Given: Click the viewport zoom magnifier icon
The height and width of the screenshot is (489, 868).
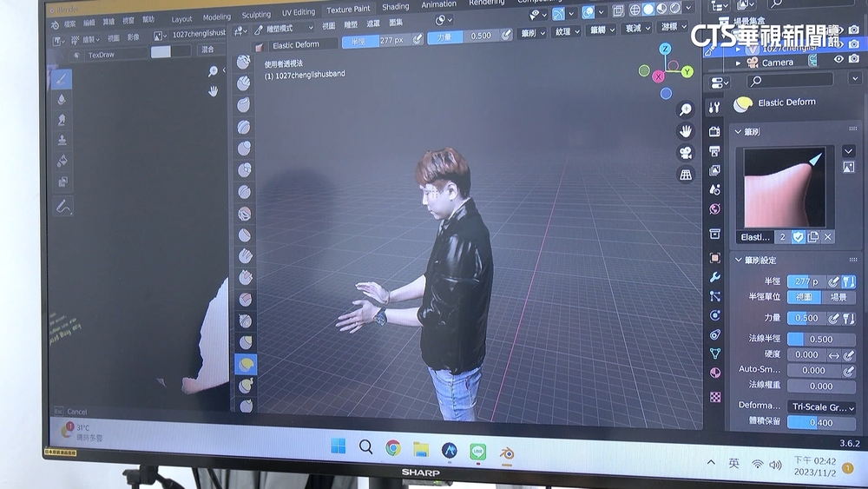Looking at the screenshot, I should [x=686, y=109].
